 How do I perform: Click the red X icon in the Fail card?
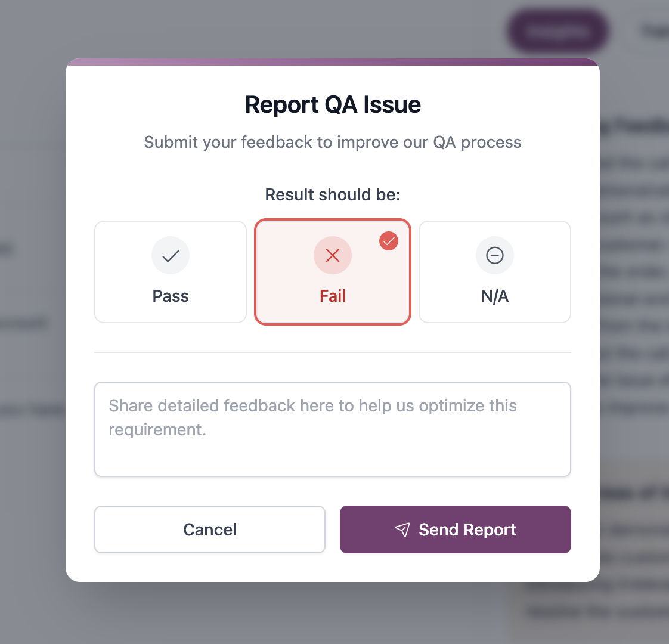(332, 255)
